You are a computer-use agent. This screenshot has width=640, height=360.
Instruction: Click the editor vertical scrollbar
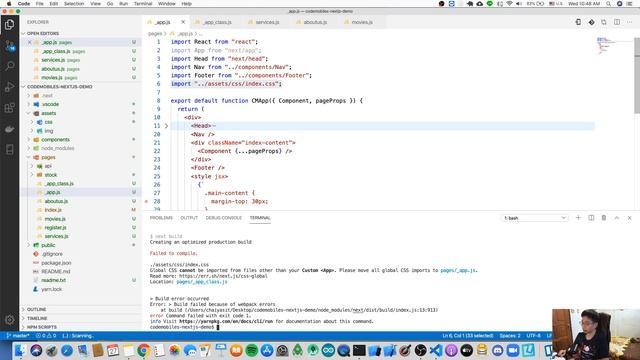(637, 76)
